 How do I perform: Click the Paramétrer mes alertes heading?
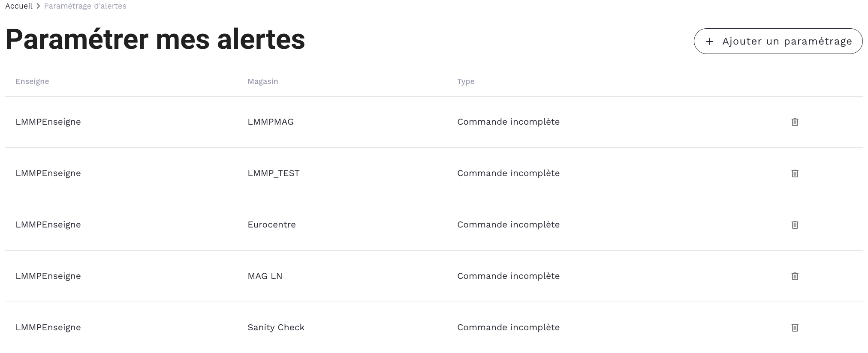tap(155, 39)
